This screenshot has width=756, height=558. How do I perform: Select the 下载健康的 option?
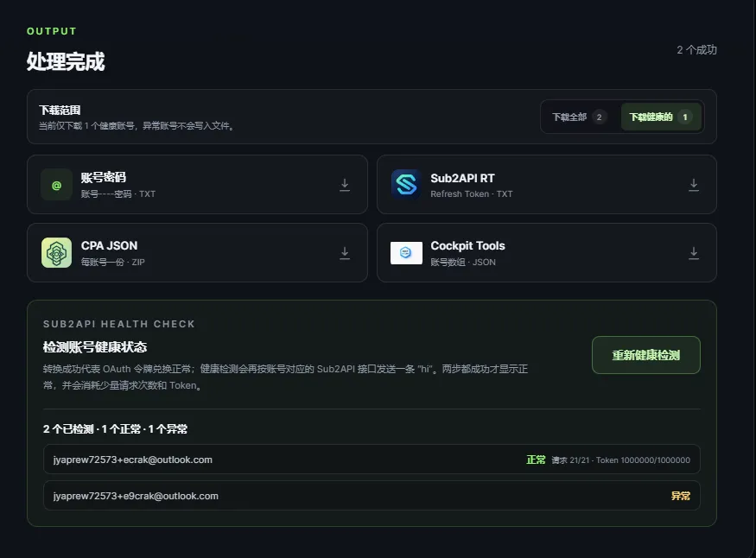tap(661, 117)
